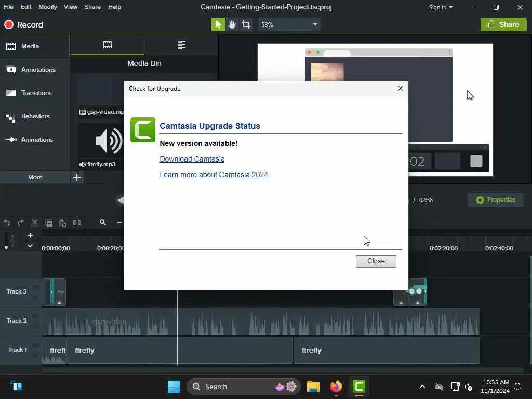Viewport: 532px width, 399px height.
Task: Click the Undo icon in timeline toolbar
Action: click(x=7, y=222)
